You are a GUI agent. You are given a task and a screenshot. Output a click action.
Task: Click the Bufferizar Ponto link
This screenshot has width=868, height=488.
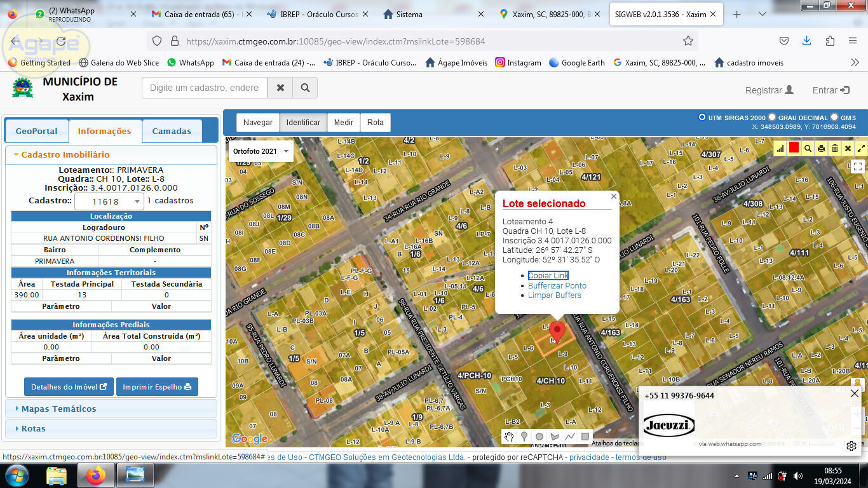pyautogui.click(x=557, y=285)
